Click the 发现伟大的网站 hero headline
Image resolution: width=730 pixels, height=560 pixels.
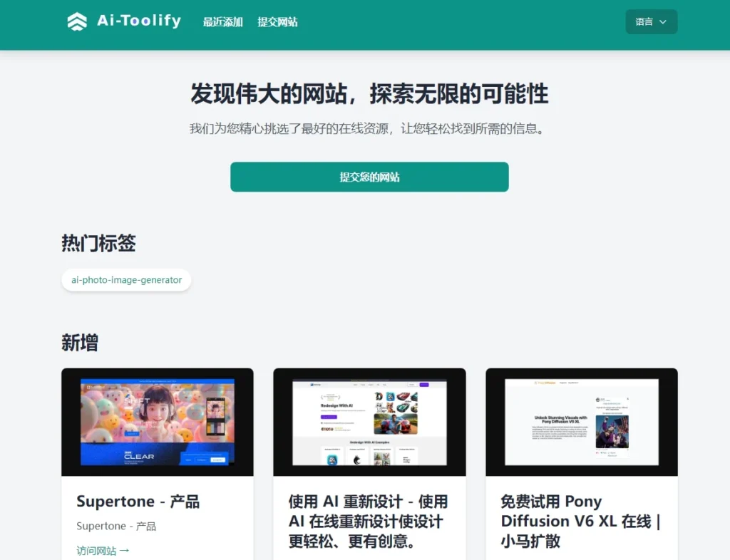(369, 93)
